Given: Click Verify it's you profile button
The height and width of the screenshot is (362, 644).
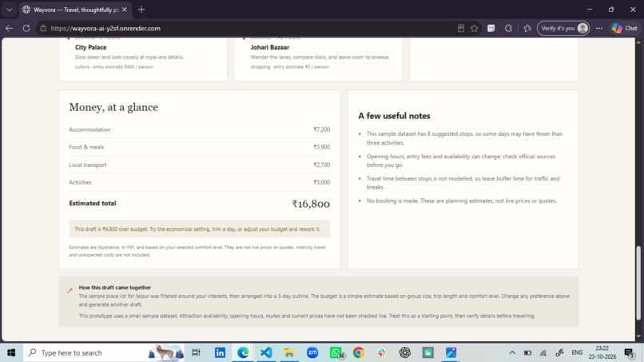Looking at the screenshot, I should click(563, 28).
